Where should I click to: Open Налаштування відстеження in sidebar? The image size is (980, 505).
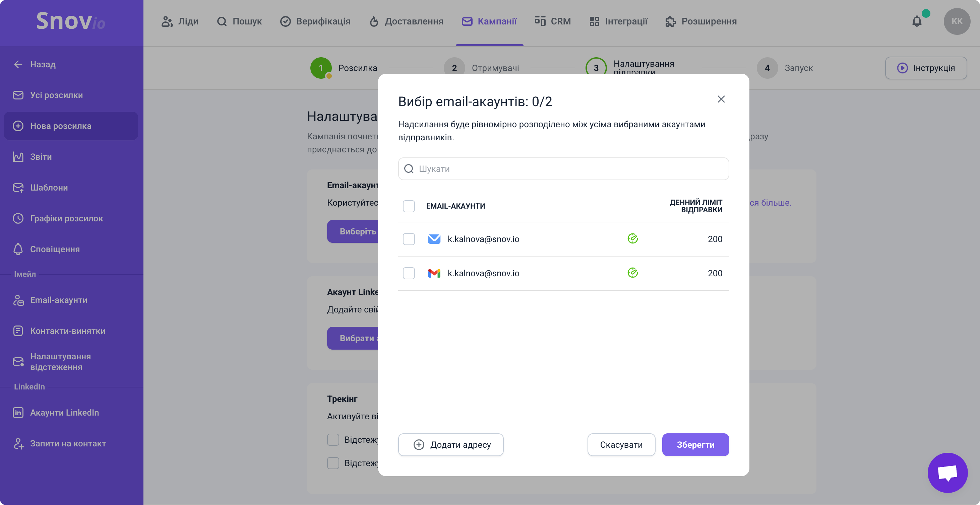click(x=71, y=362)
